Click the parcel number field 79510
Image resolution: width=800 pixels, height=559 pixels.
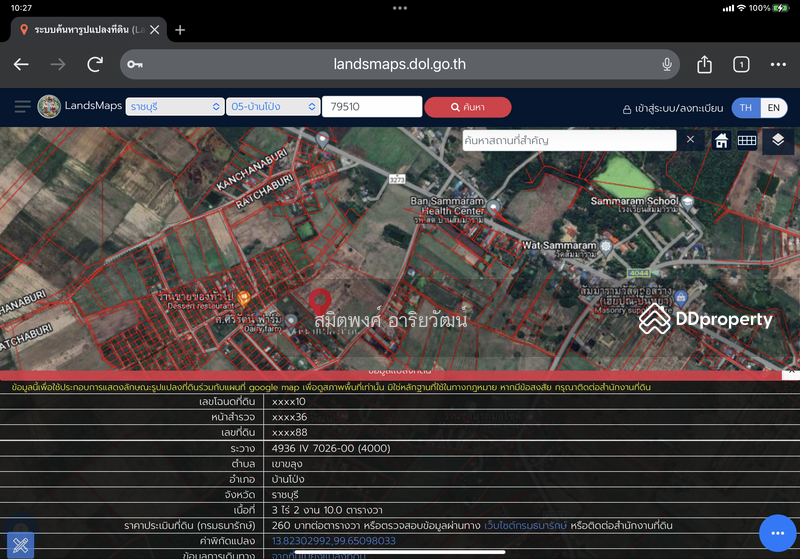click(x=372, y=107)
